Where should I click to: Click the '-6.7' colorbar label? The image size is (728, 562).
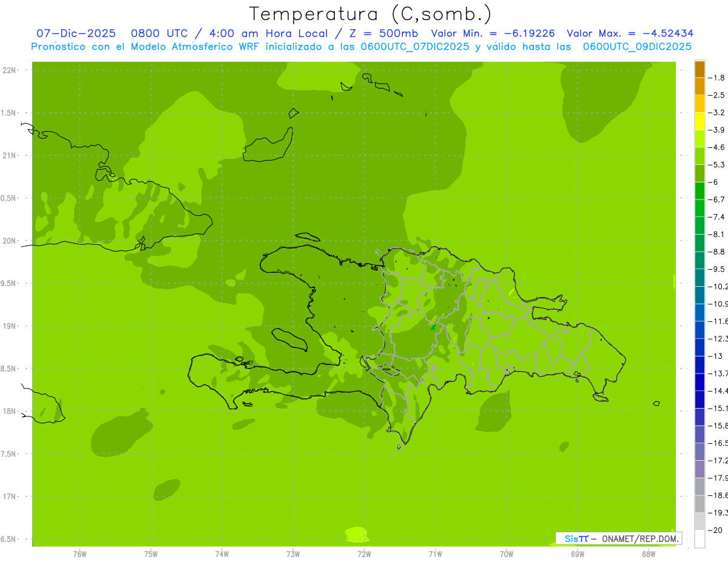point(716,199)
